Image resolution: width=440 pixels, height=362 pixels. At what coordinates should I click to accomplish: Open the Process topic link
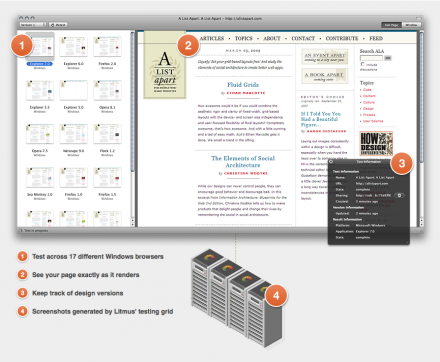[x=369, y=115]
